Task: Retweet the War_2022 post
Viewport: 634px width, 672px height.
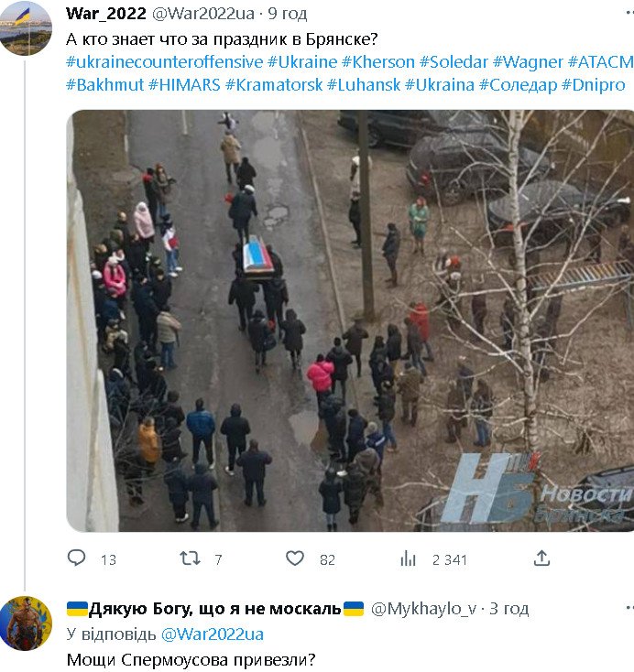Action: point(190,558)
